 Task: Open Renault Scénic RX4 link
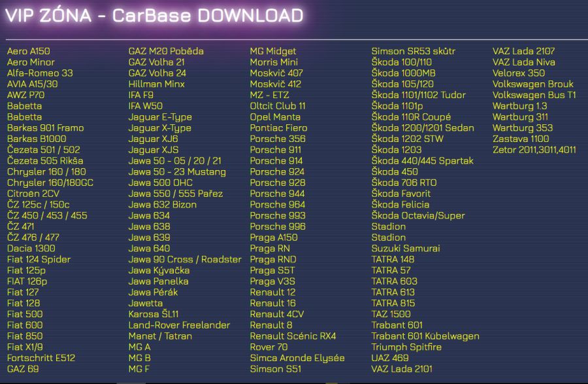293,336
